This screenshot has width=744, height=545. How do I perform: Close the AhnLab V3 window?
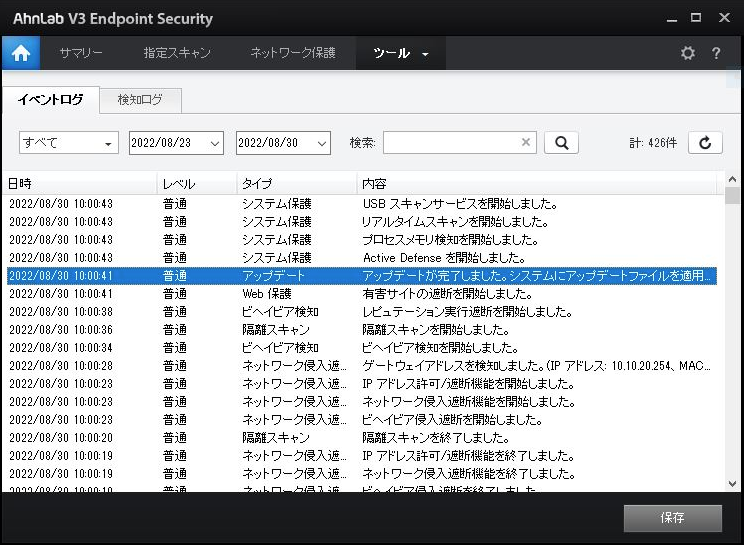click(725, 18)
